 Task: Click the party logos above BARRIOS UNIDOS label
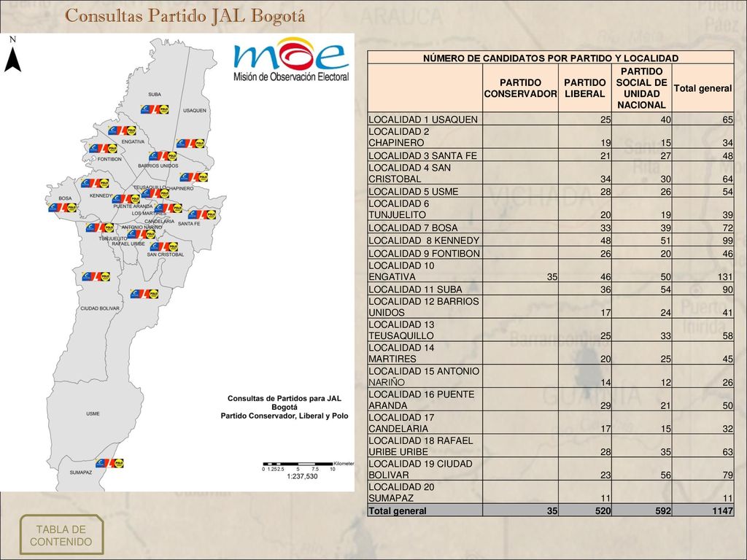coord(163,156)
